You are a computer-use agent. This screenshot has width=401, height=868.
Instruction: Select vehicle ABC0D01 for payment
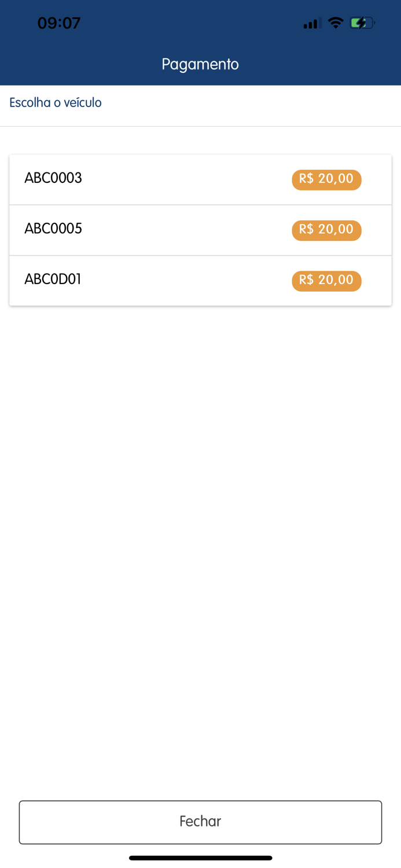(200, 280)
